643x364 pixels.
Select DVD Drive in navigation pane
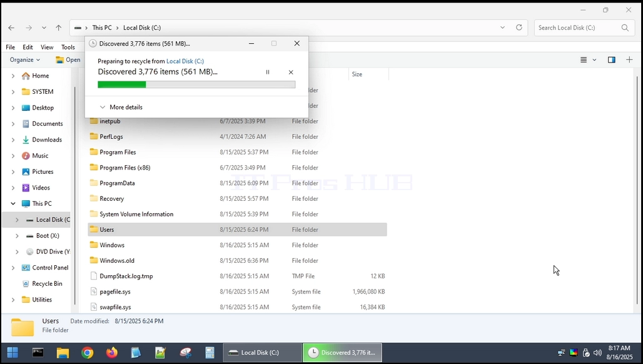click(x=53, y=251)
